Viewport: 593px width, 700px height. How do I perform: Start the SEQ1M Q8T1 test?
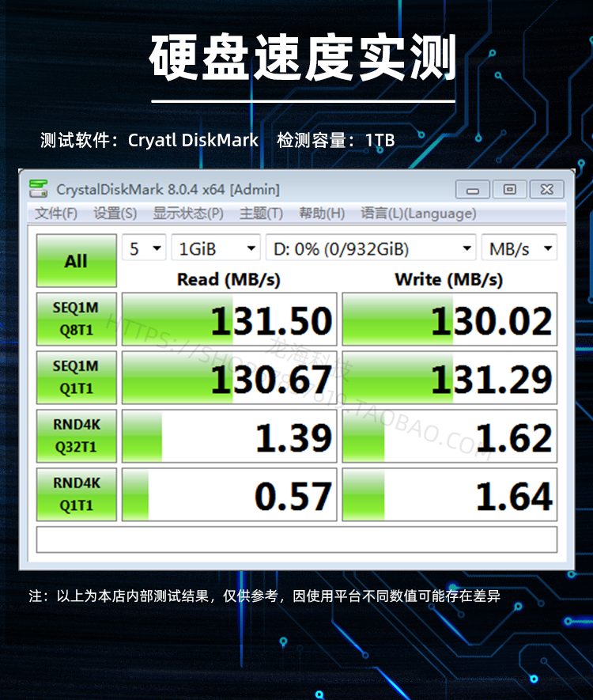point(77,320)
